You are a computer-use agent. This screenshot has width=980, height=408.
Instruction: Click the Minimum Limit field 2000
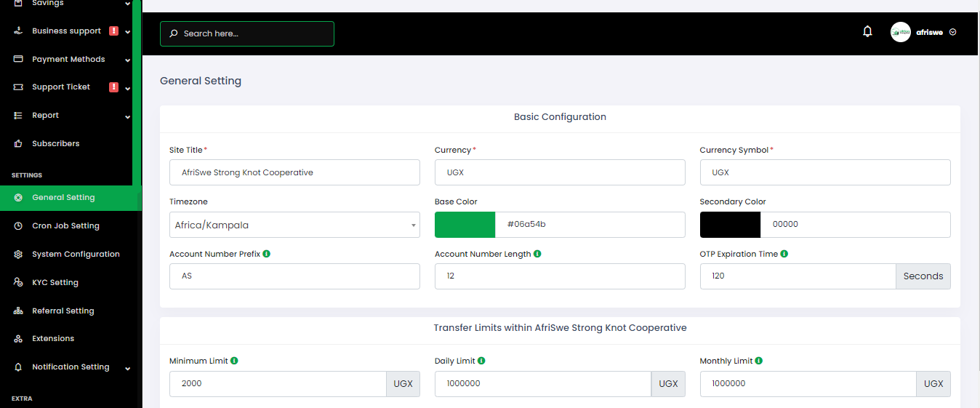pos(278,384)
